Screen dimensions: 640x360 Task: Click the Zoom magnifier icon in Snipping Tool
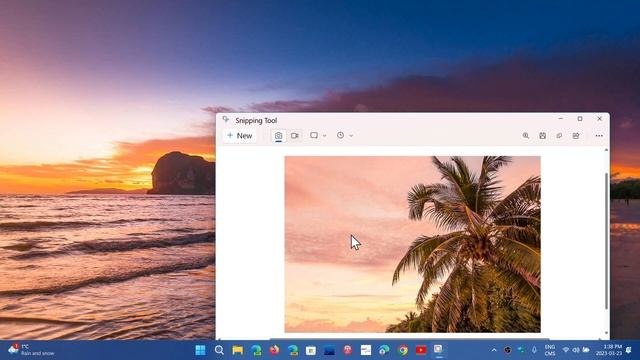click(526, 136)
